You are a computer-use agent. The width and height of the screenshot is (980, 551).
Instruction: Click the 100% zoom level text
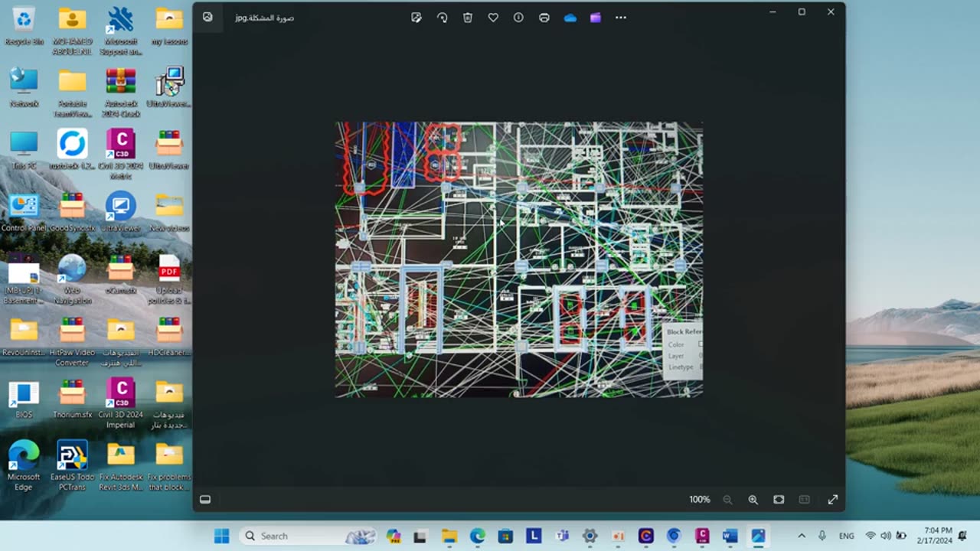(699, 500)
